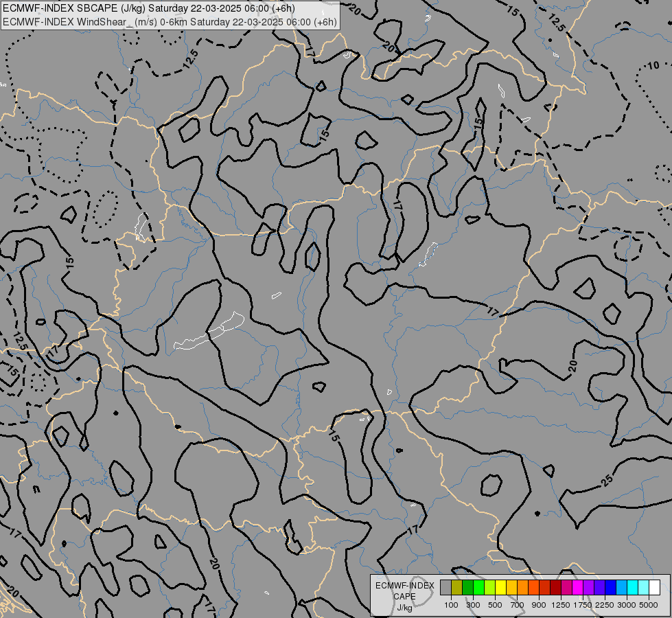Click the amber swatch right of yellow
Screen dimensions: 672x618
tap(511, 587)
